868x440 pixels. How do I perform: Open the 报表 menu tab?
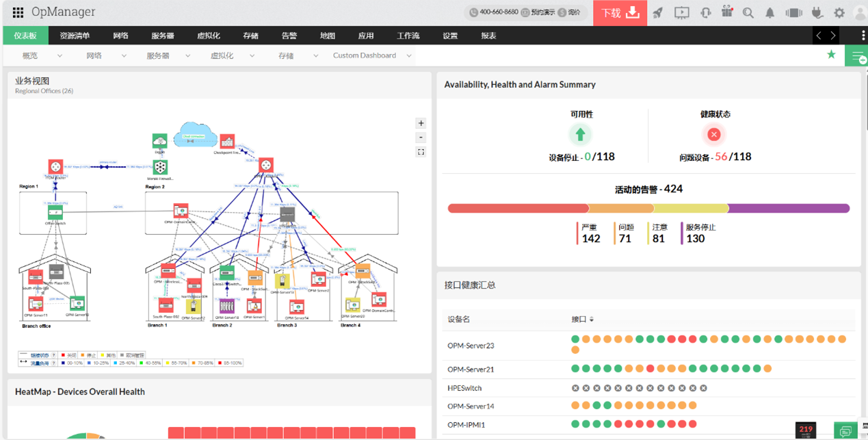point(488,35)
